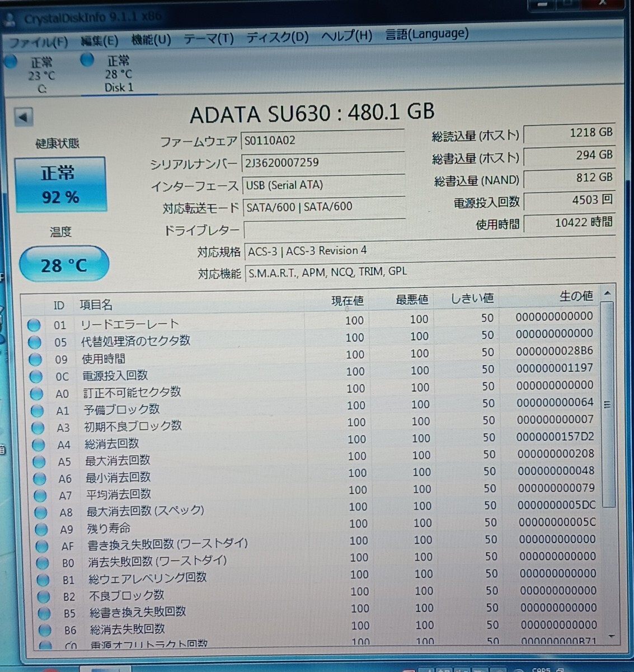Click the scroll down arrow of attribute list
This screenshot has width=634, height=672.
[x=611, y=636]
